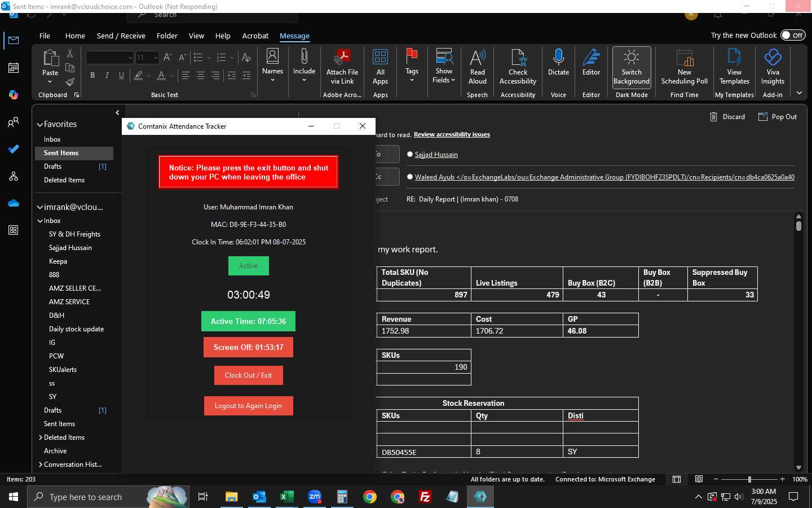Open All Apps in the ribbon

(381, 67)
